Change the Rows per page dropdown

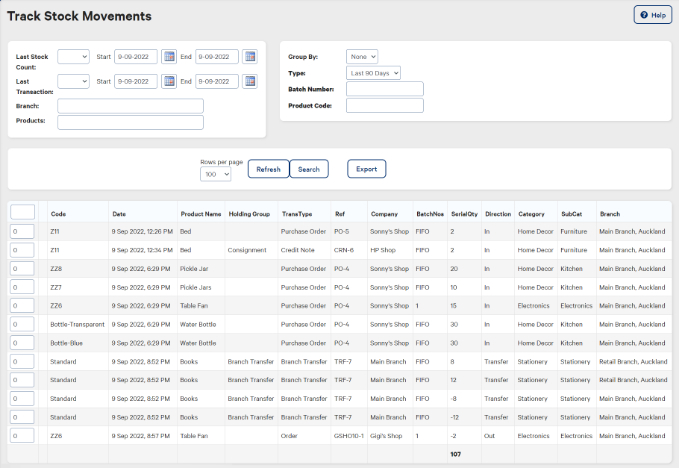215,174
